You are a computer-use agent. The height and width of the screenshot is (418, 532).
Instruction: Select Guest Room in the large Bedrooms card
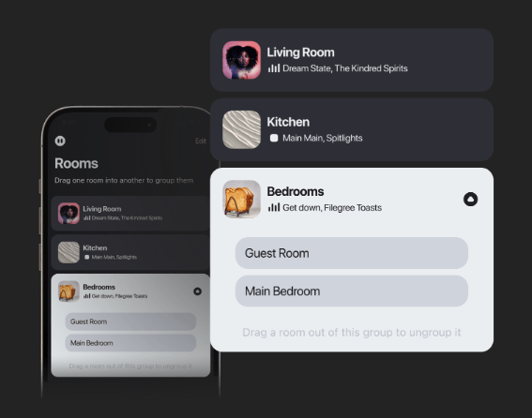point(352,253)
